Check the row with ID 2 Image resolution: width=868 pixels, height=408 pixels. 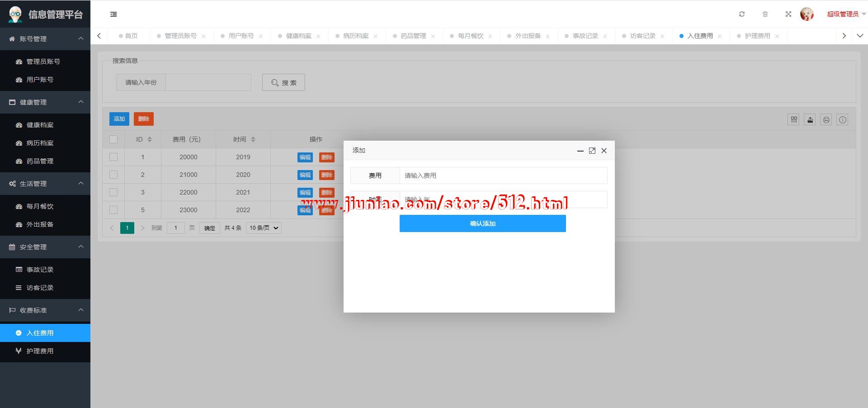pos(113,175)
